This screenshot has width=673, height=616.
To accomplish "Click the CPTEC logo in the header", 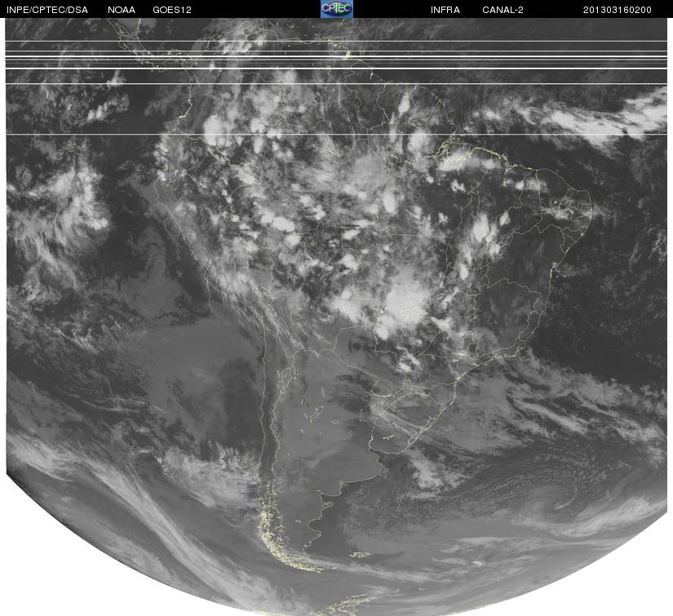I will point(337,9).
